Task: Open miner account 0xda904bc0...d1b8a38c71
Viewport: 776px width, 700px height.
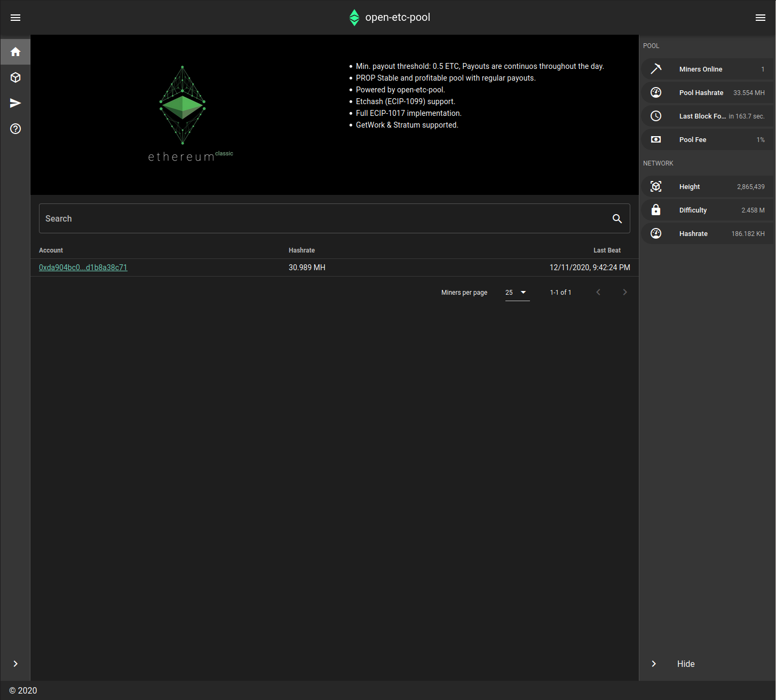Action: [x=83, y=268]
